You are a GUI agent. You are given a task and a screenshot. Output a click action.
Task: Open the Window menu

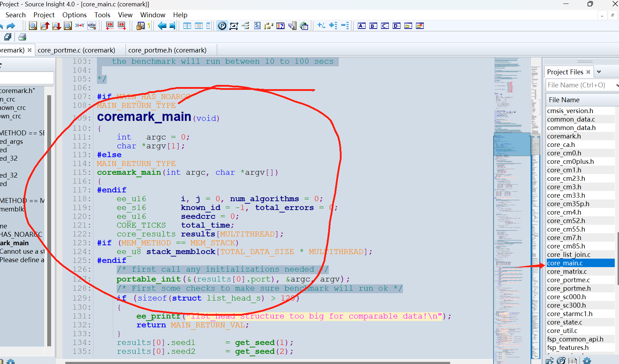[153, 15]
